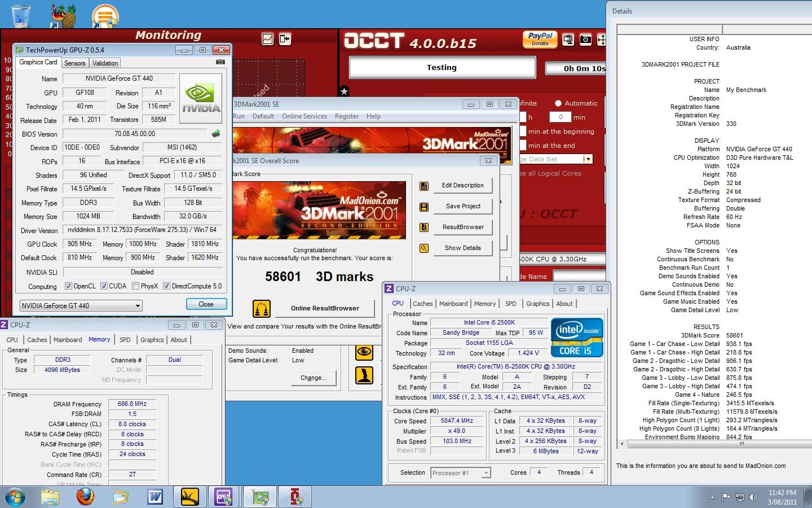The height and width of the screenshot is (508, 812).
Task: Click the joystick icon in 3DMark2001 window
Action: click(x=364, y=375)
